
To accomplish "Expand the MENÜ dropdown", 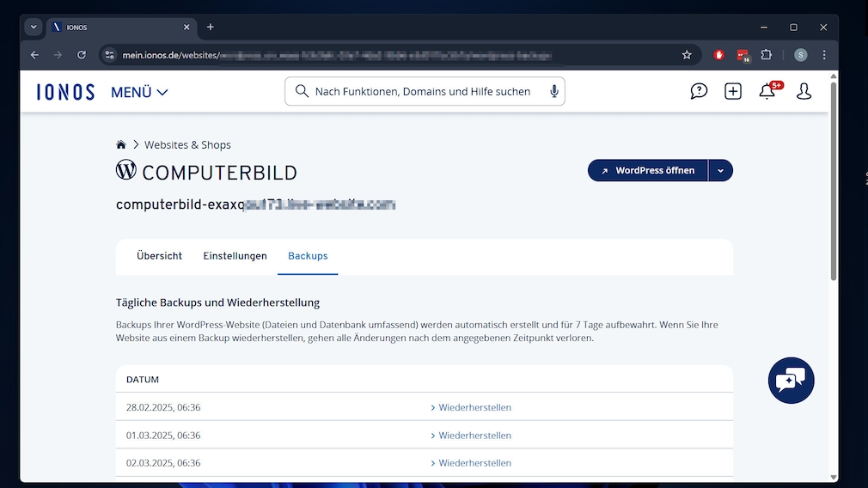I will click(139, 92).
